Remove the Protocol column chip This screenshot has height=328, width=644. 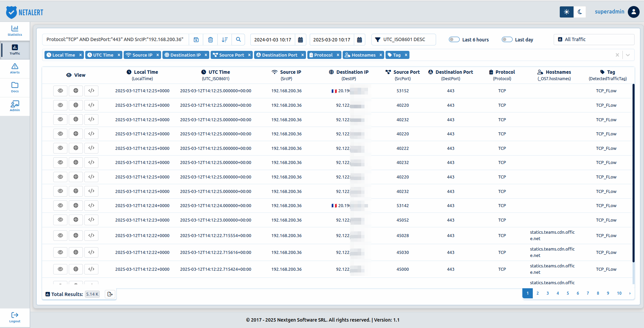coord(338,55)
